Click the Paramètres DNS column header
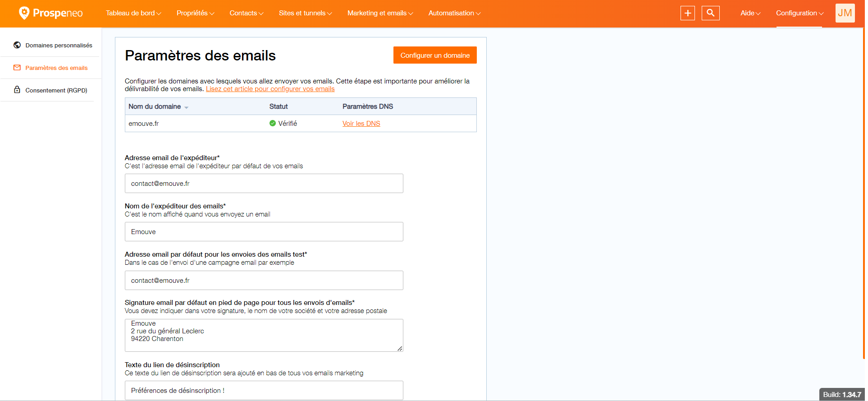 368,106
